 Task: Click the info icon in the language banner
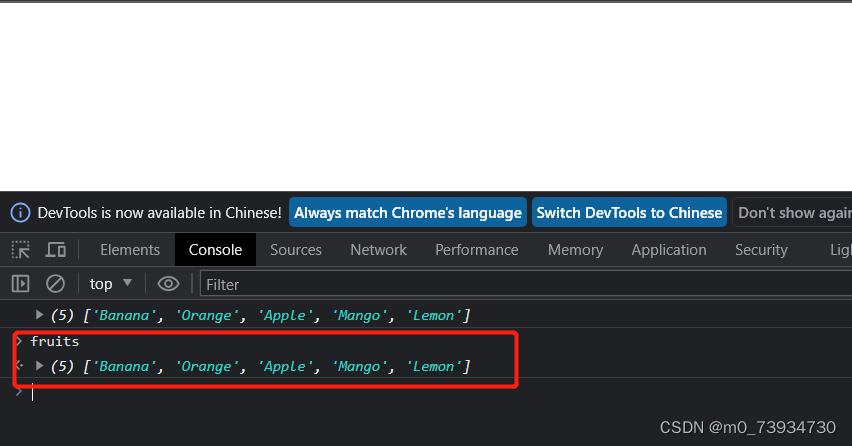coord(21,212)
